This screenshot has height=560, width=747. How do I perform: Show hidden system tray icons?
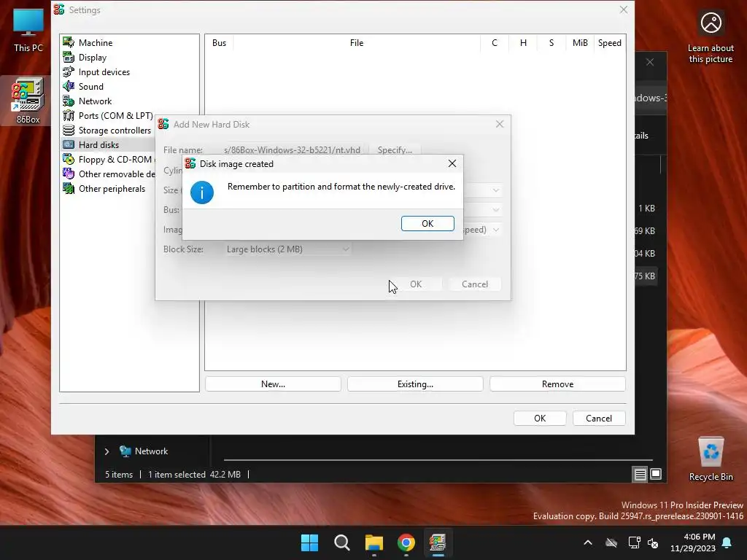tap(588, 542)
